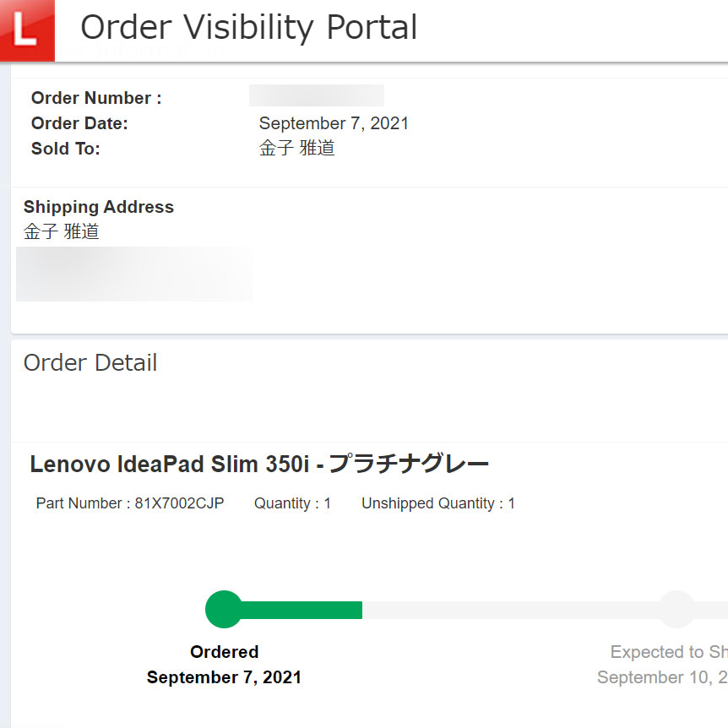728x728 pixels.
Task: Click the Order Number label
Action: tap(96, 98)
